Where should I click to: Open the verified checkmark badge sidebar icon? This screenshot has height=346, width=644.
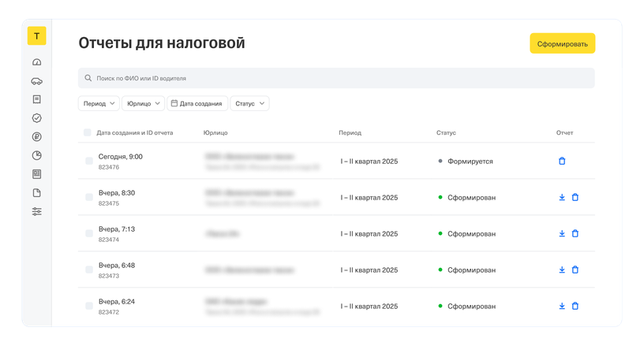[x=37, y=118]
